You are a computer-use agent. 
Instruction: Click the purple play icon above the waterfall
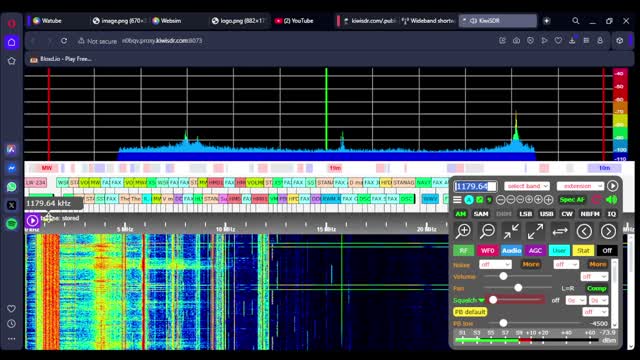32,220
